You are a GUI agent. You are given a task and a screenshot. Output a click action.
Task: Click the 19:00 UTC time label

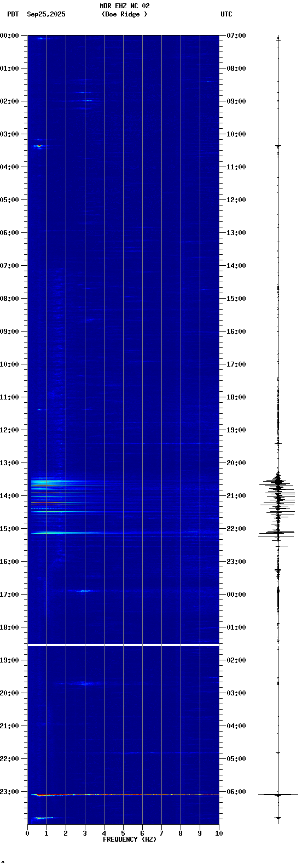[x=236, y=430]
